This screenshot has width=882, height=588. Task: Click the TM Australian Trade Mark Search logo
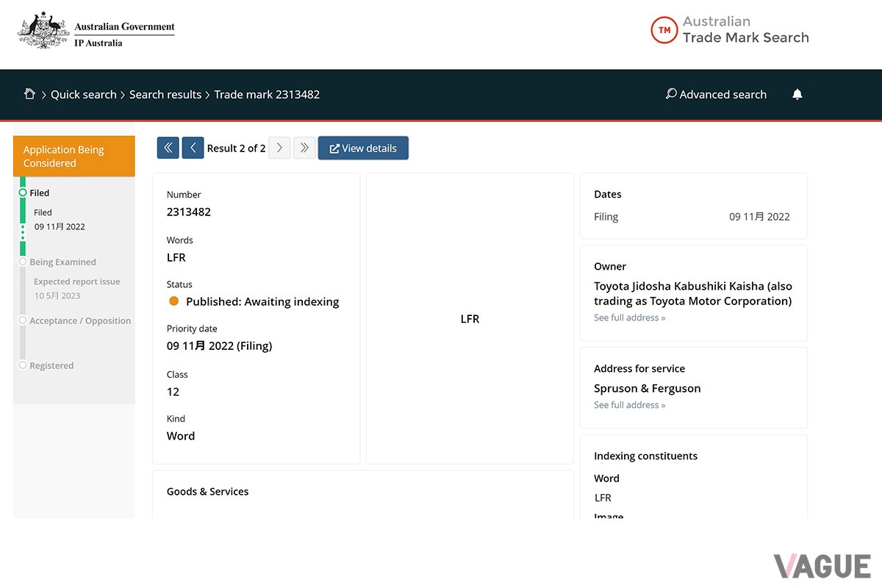pos(730,30)
